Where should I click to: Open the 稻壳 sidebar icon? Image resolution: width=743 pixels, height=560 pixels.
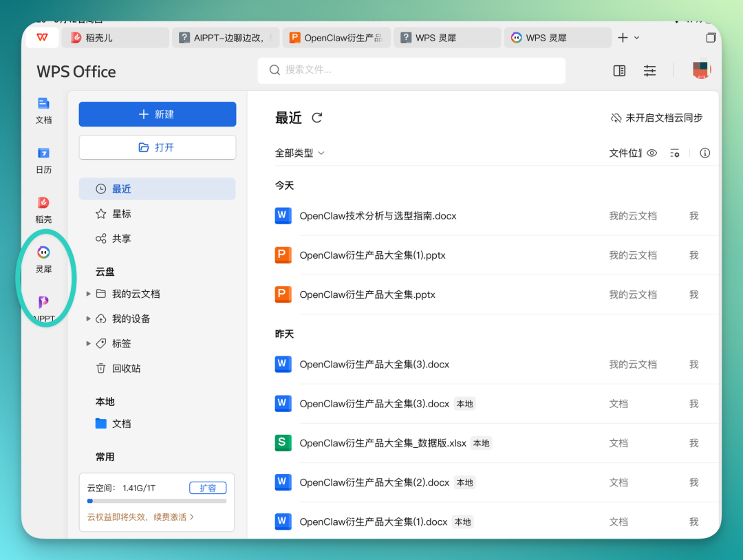pos(43,203)
